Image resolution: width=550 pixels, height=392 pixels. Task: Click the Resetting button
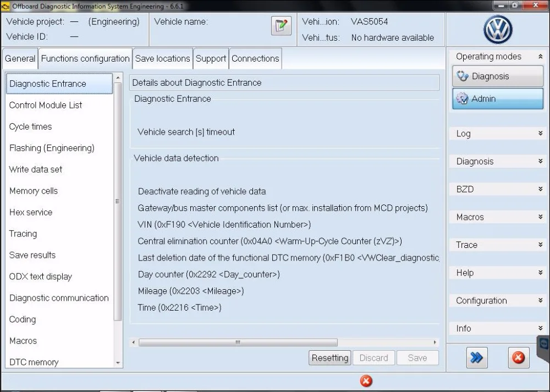329,358
